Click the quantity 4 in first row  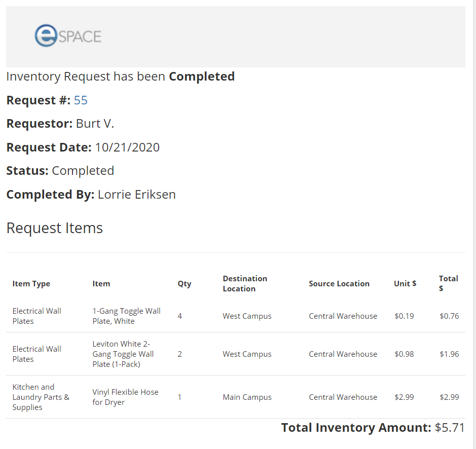coord(180,316)
